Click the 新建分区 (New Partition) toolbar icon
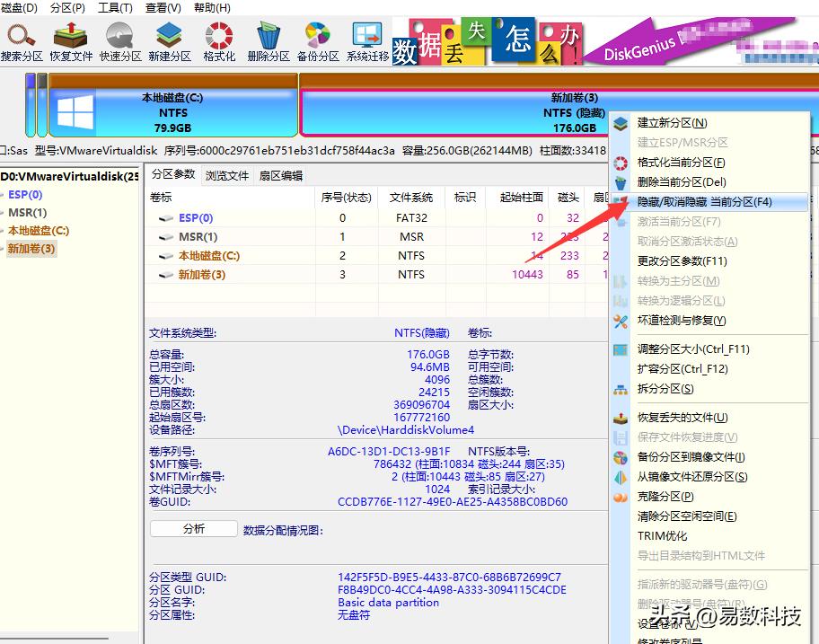 pyautogui.click(x=171, y=40)
